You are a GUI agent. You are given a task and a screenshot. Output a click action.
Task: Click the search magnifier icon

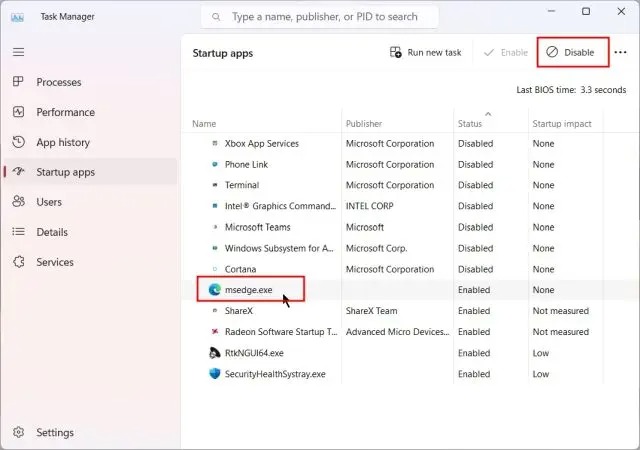[x=216, y=17]
